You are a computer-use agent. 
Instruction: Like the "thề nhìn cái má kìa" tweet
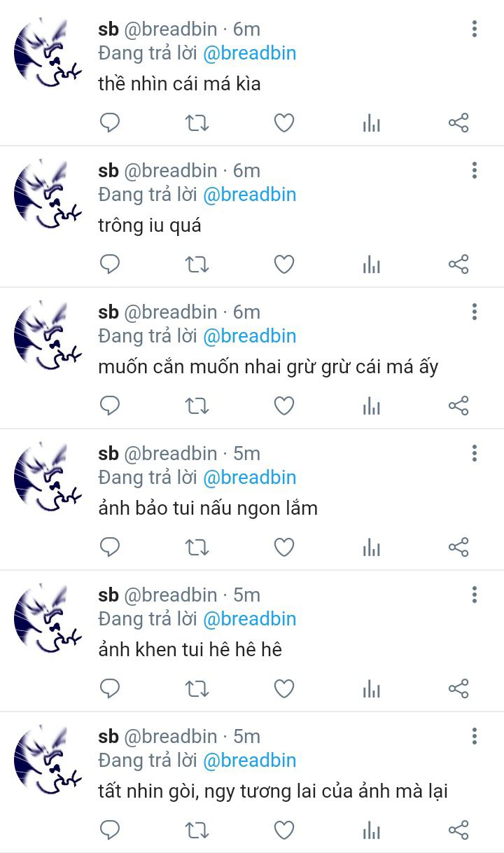coord(283,123)
